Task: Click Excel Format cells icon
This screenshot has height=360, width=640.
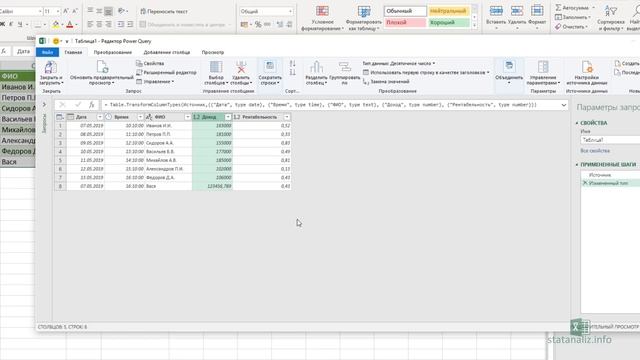Action: 537,11
